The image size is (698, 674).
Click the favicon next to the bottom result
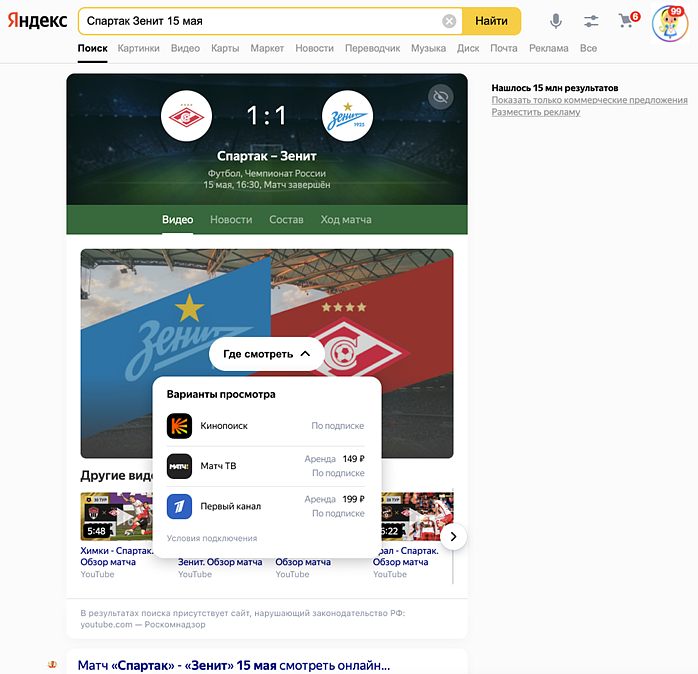click(52, 665)
